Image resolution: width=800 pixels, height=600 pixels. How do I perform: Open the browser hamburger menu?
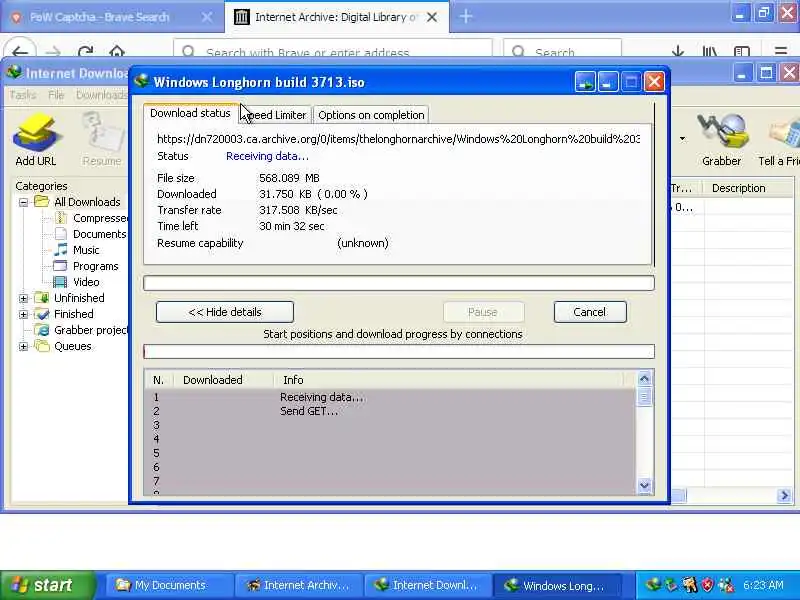pos(781,51)
